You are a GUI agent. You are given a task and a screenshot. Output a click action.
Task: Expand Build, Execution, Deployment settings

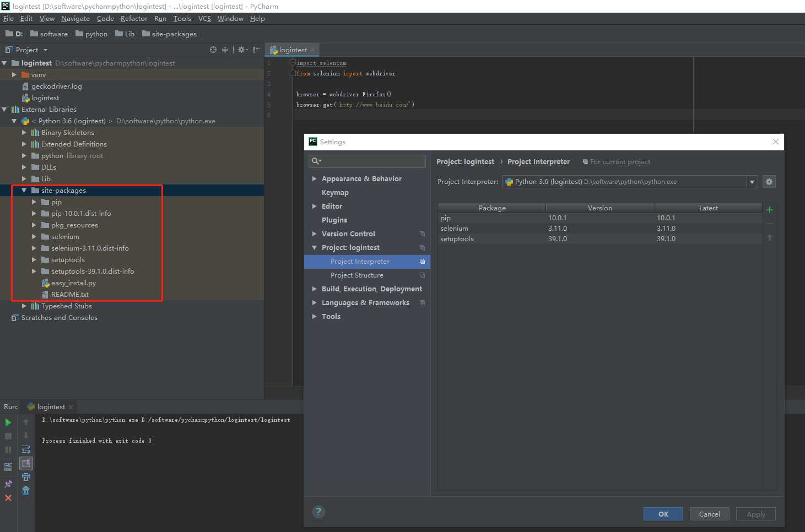point(314,289)
